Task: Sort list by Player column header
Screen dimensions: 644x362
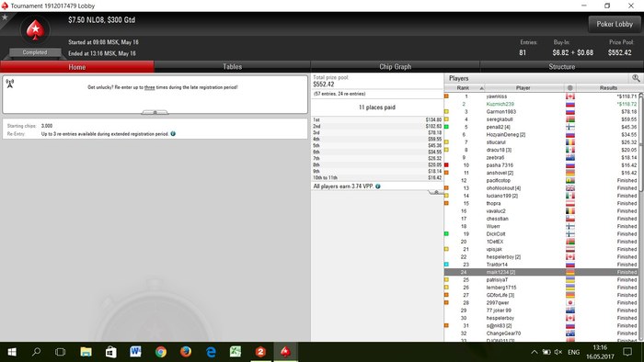Action: 523,87
